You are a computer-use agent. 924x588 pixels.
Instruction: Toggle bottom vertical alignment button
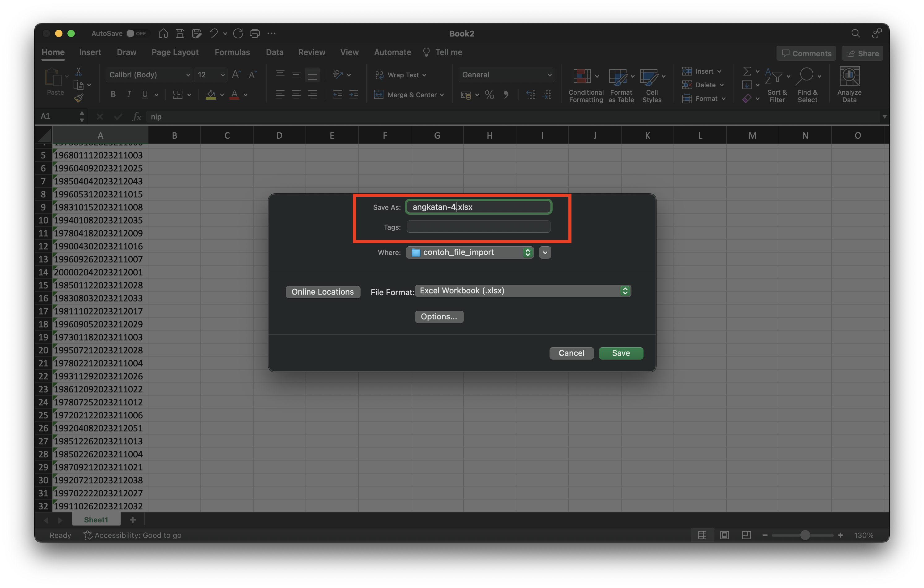pyautogui.click(x=312, y=75)
